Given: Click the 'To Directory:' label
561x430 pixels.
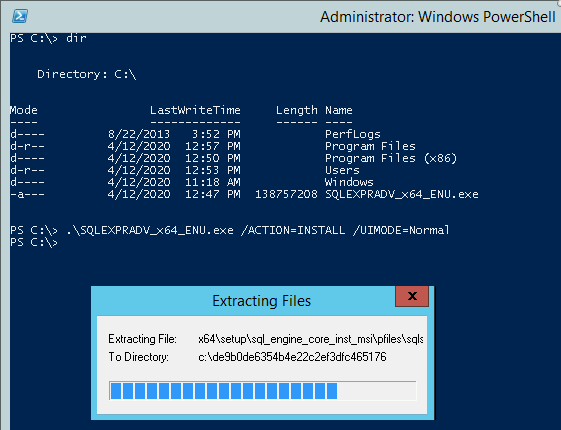Looking at the screenshot, I should pyautogui.click(x=138, y=357).
